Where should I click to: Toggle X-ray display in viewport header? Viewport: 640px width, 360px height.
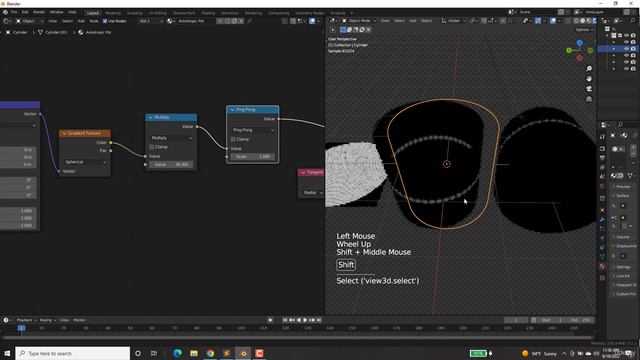pos(568,20)
